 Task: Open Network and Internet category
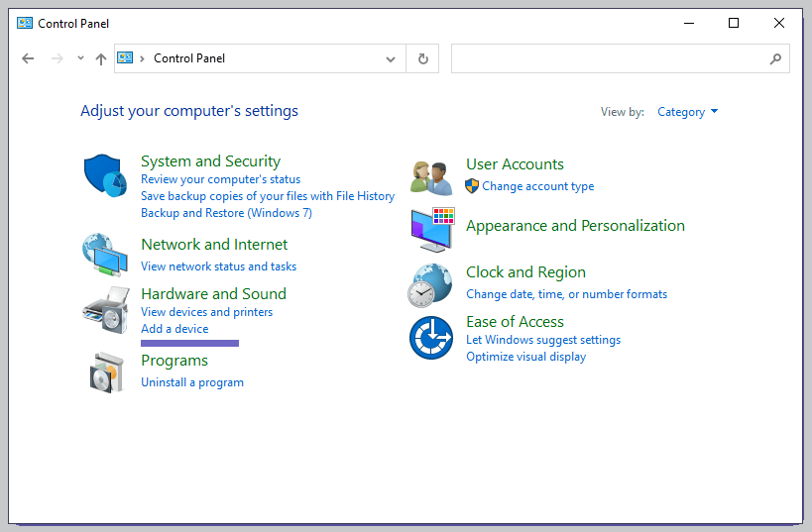pos(214,245)
